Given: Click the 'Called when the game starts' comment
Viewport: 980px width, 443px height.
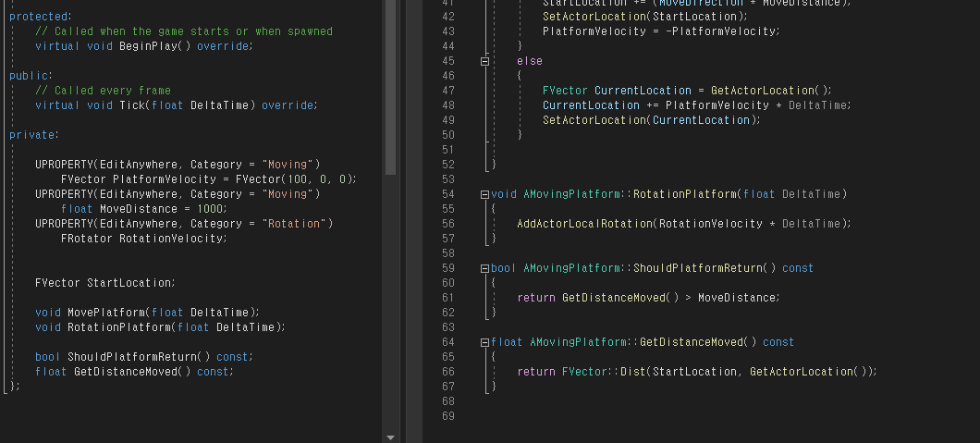Looking at the screenshot, I should [x=184, y=31].
